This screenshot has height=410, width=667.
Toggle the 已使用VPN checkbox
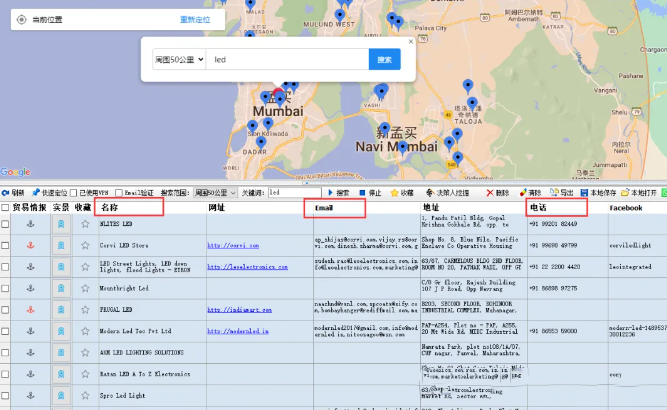point(74,193)
